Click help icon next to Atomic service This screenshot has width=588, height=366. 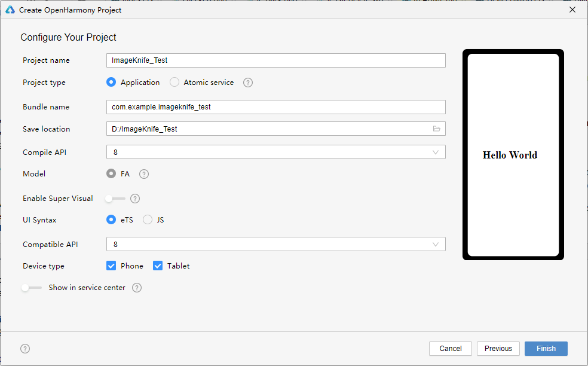pos(248,83)
